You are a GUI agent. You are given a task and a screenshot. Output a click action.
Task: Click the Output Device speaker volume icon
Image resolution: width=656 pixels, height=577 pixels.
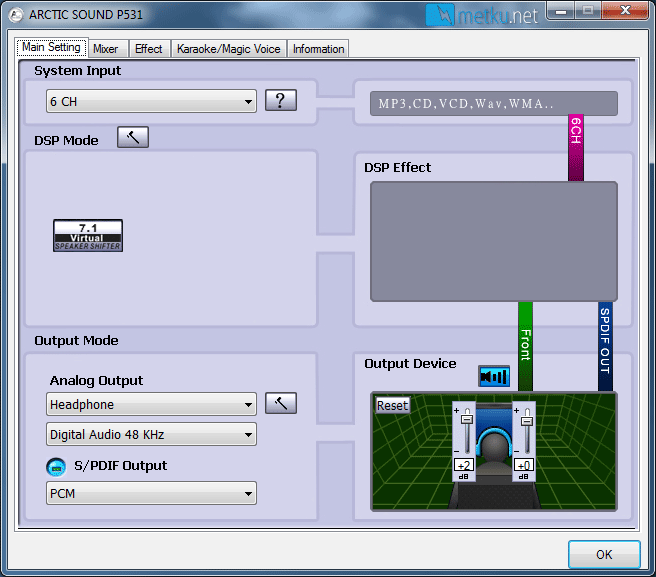494,376
